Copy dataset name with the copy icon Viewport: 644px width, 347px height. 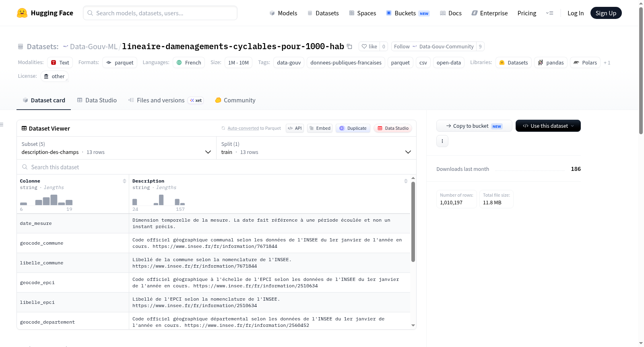click(x=349, y=46)
